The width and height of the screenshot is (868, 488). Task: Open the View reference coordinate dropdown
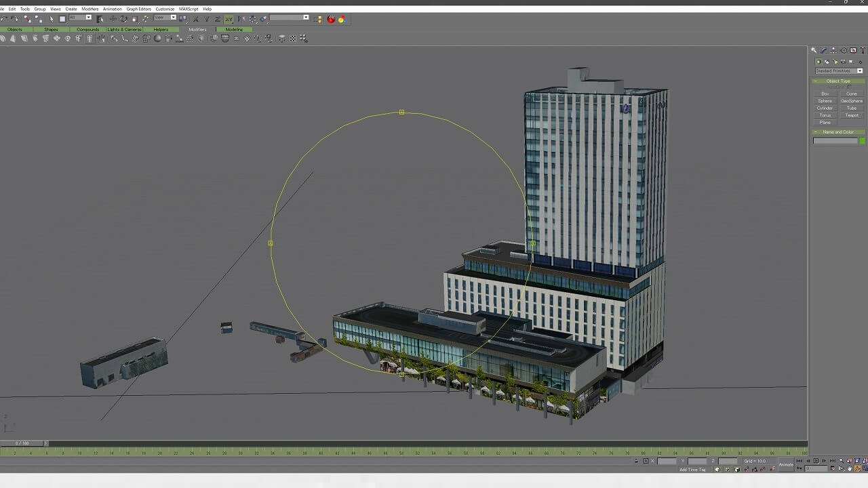(165, 18)
